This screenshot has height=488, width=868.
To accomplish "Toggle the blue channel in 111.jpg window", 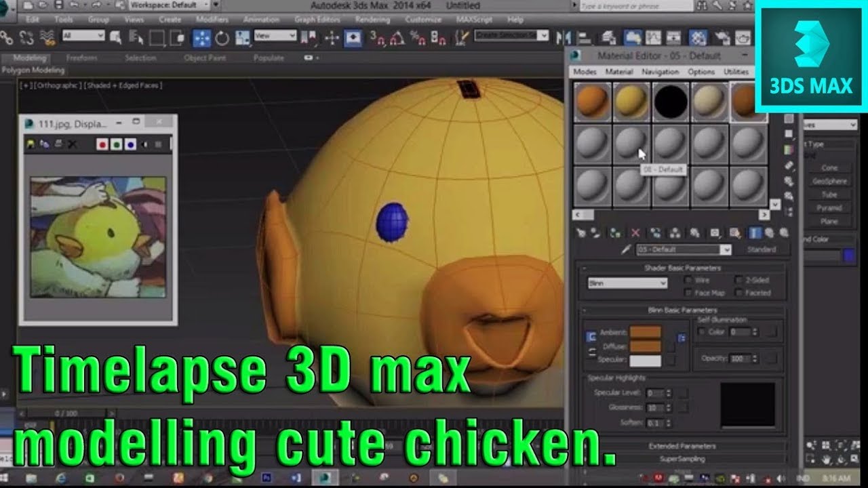I will click(x=130, y=144).
